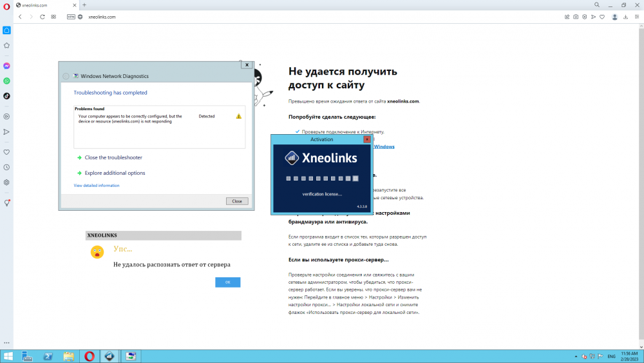644x363 pixels.
Task: Go forward to the next page
Action: pyautogui.click(x=31, y=17)
